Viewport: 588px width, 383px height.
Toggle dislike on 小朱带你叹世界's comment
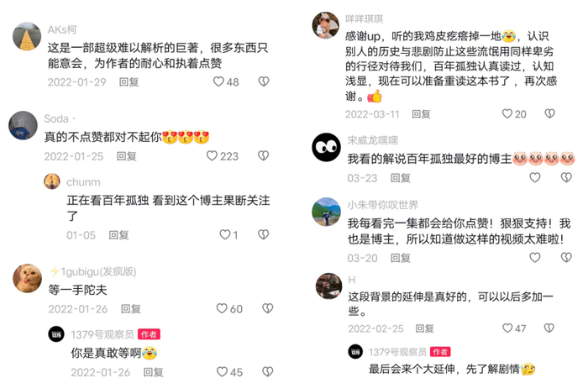pyautogui.click(x=566, y=257)
